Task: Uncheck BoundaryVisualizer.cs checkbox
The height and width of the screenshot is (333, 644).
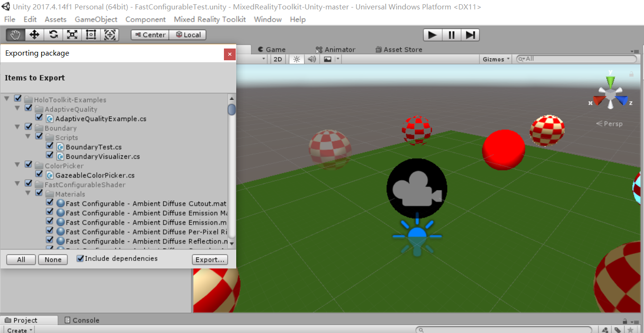Action: pyautogui.click(x=50, y=155)
